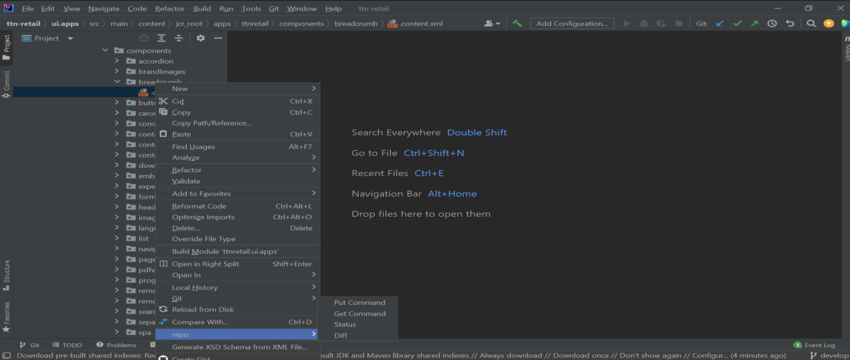Click the Run green play icon

click(x=627, y=23)
